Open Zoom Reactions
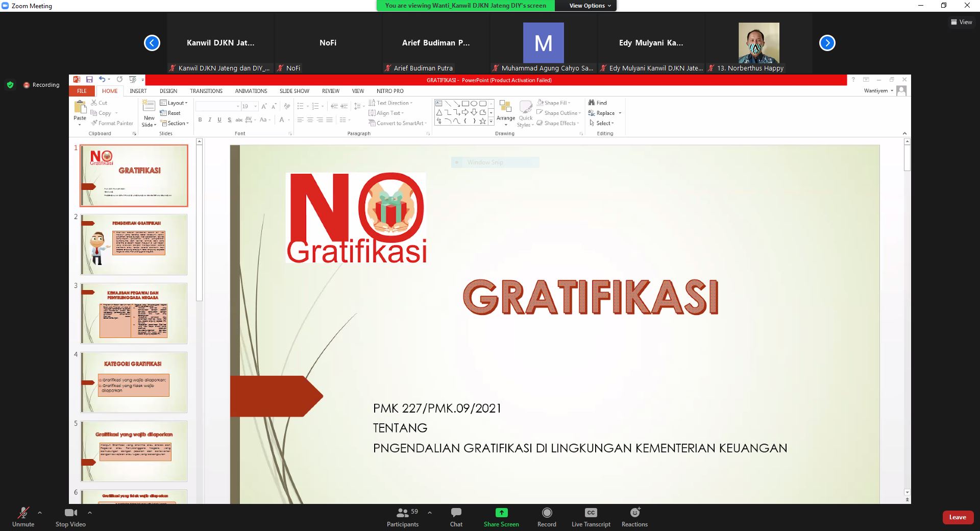 coord(634,517)
